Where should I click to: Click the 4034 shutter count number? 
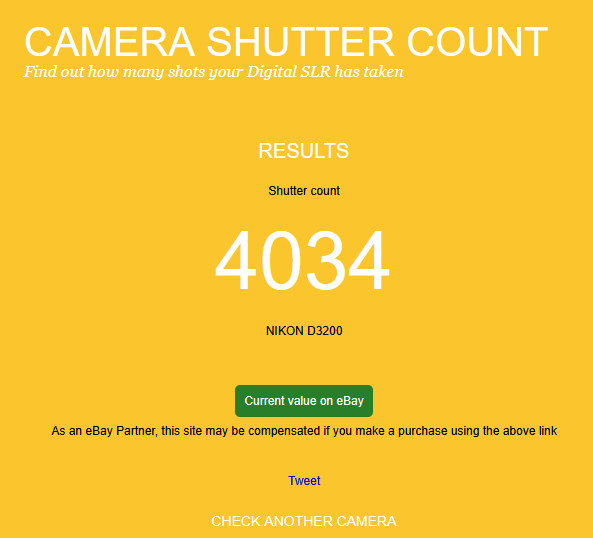[302, 260]
